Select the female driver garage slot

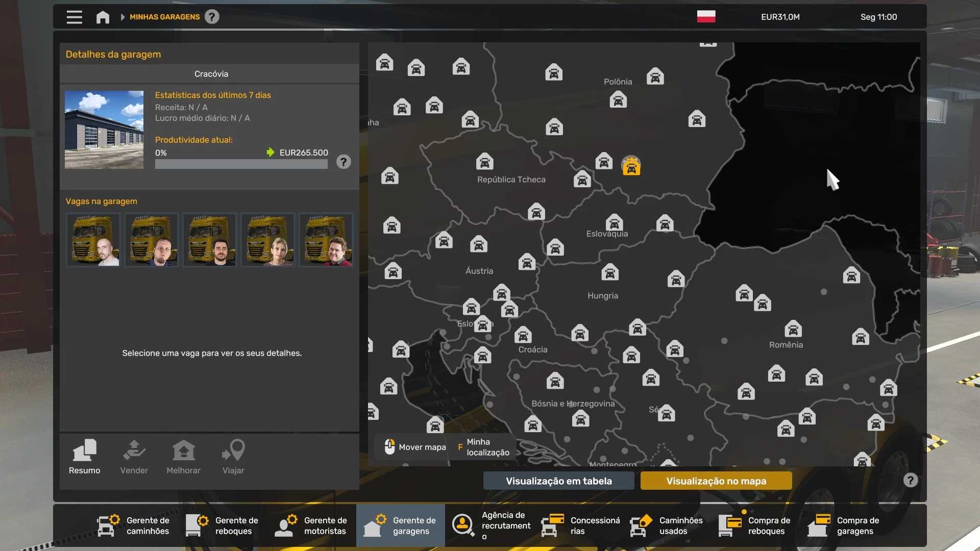[267, 240]
